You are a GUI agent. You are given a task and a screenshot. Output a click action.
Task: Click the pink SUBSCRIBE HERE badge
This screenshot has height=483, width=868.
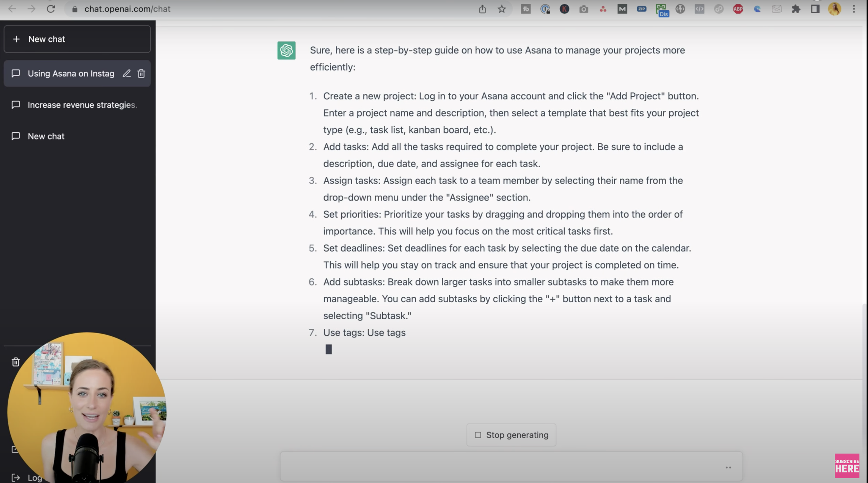(847, 466)
